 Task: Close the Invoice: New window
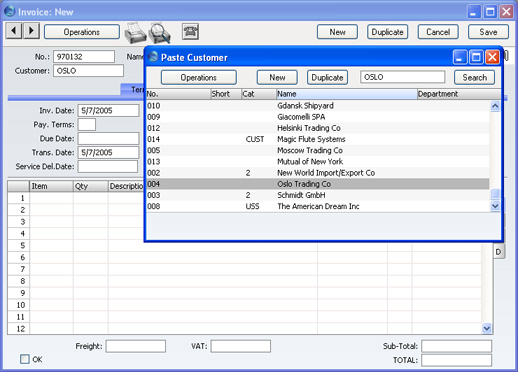[x=506, y=12]
